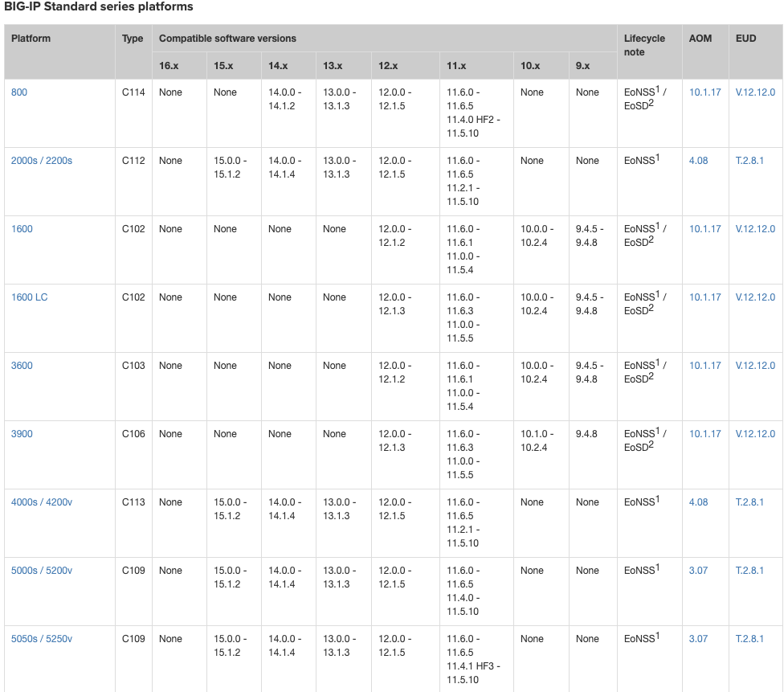The width and height of the screenshot is (784, 692).
Task: Open the 1600 platform link
Action: [x=22, y=229]
